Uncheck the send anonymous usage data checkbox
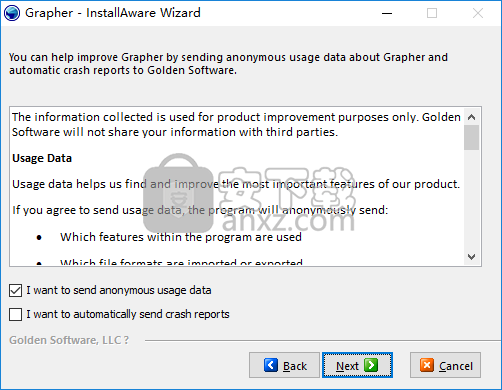This screenshot has height=390, width=502. click(x=16, y=290)
